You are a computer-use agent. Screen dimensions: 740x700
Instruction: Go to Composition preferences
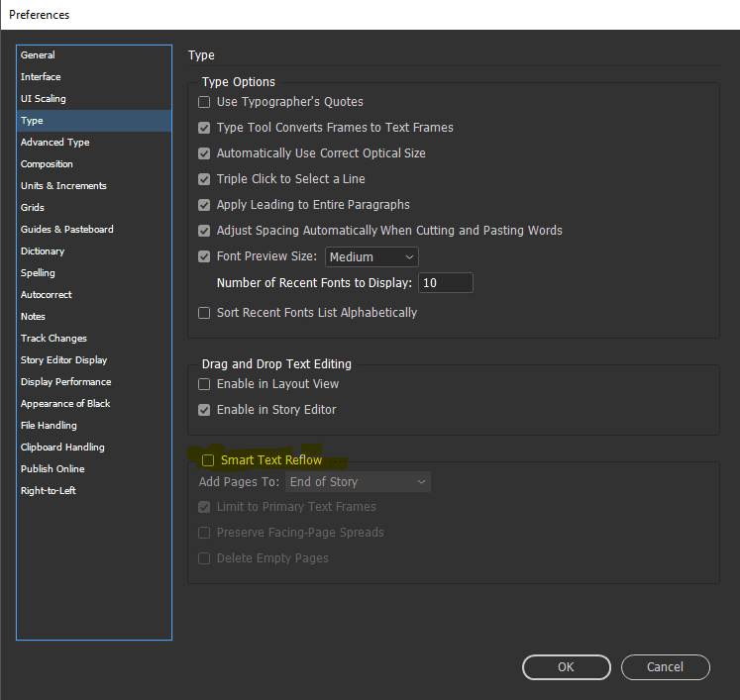(94, 164)
